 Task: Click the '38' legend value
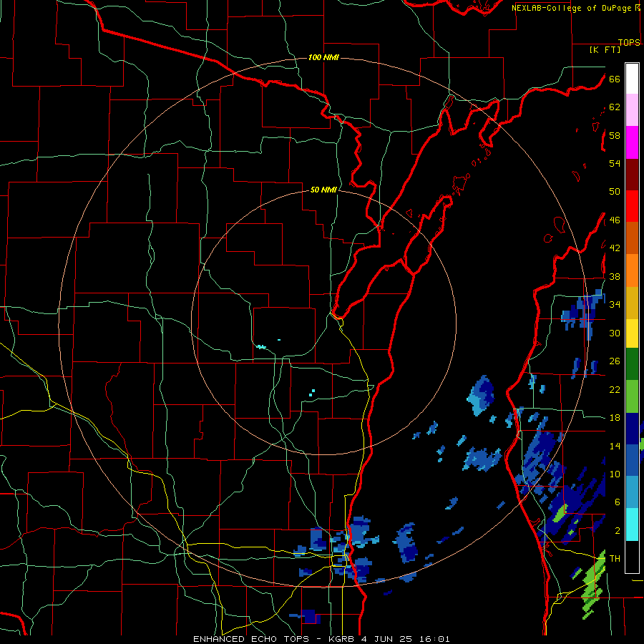click(x=615, y=276)
